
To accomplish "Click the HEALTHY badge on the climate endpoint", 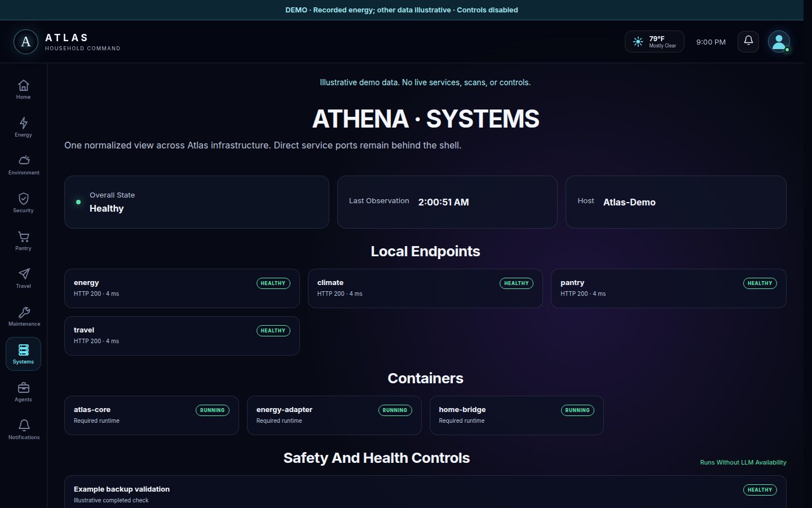I will pyautogui.click(x=517, y=283).
